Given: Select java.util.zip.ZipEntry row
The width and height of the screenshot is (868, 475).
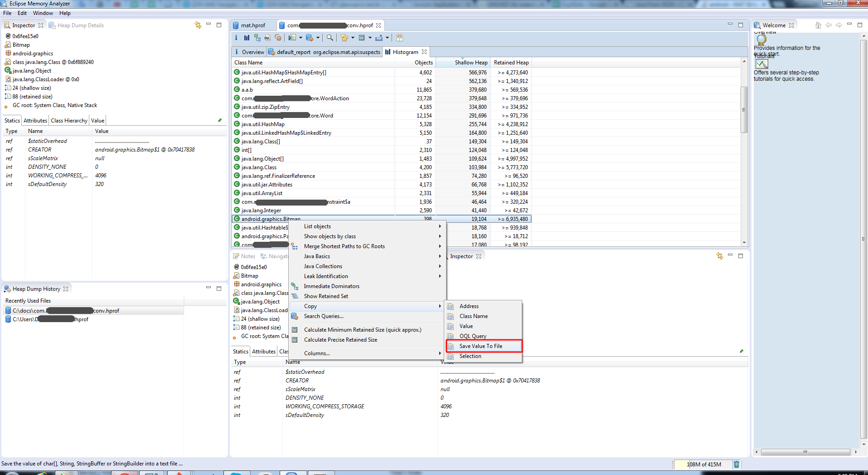Looking at the screenshot, I should (x=381, y=107).
